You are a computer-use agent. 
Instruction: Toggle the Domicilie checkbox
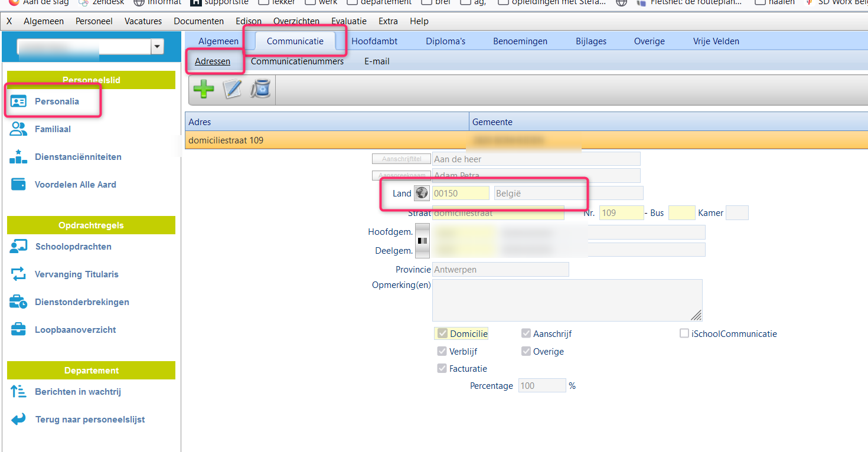click(x=442, y=334)
